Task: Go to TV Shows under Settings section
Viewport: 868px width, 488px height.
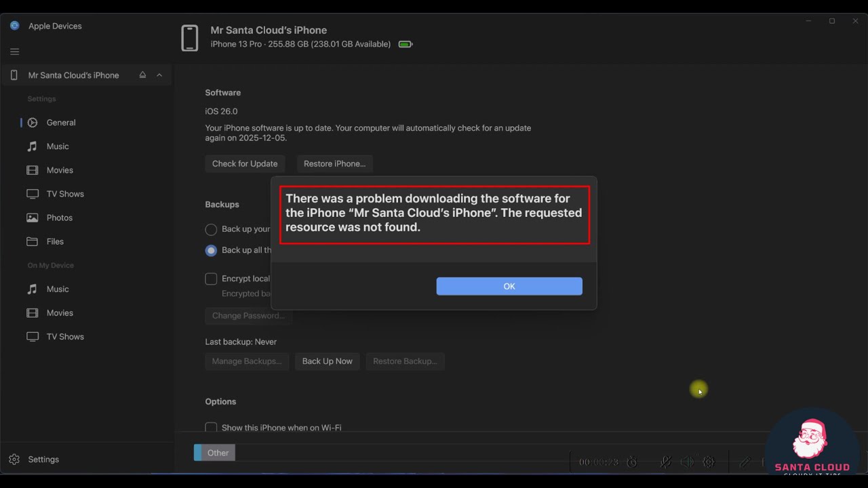Action: click(x=65, y=194)
